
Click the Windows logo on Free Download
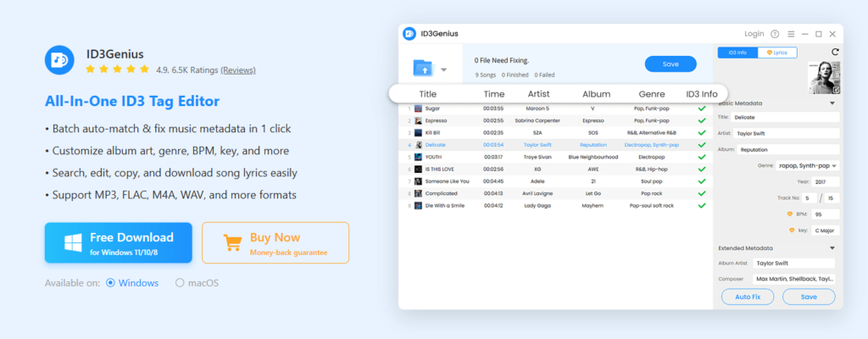coord(72,243)
